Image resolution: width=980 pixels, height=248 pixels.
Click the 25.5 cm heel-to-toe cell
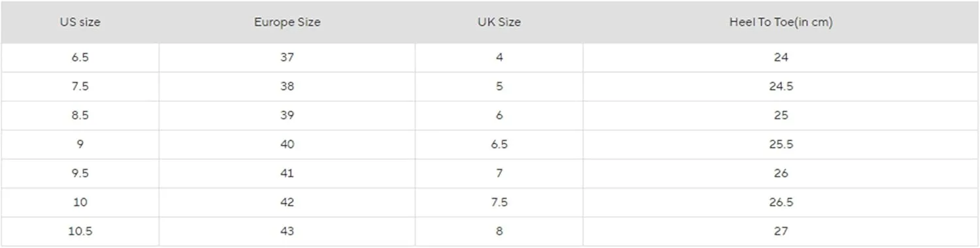pyautogui.click(x=781, y=144)
